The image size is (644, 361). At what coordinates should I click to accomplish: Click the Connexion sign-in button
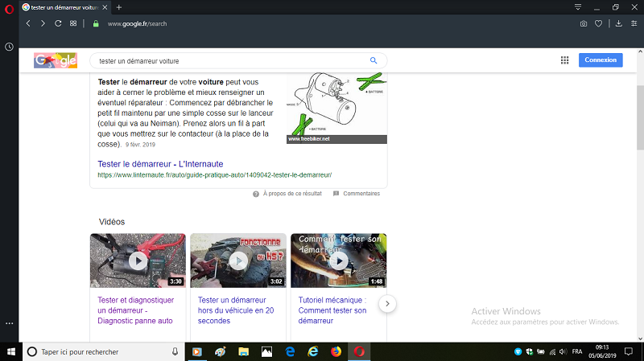coord(601,59)
